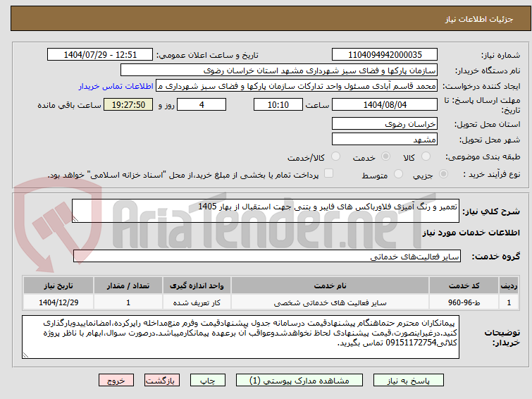Toggle the اسناد خزانه اسلامی payment checkbox
532x399 pixels.
pyautogui.click(x=328, y=173)
